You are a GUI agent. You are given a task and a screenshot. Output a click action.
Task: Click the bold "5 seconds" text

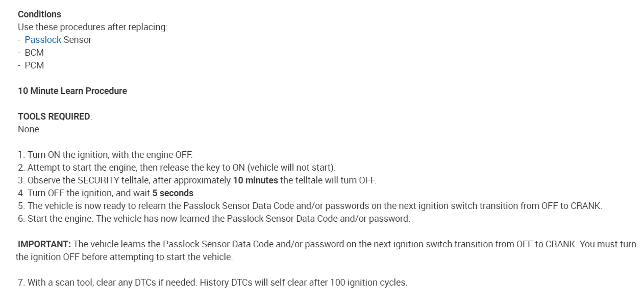click(x=172, y=193)
